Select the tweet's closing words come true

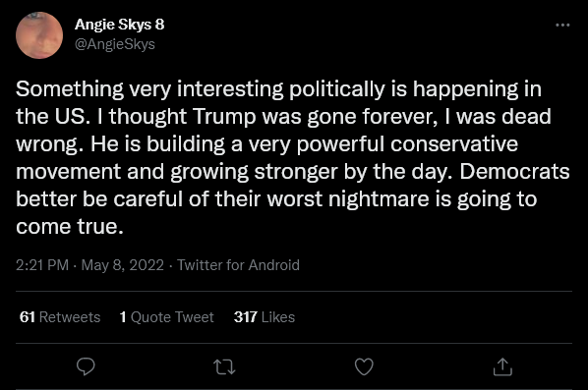(70, 227)
